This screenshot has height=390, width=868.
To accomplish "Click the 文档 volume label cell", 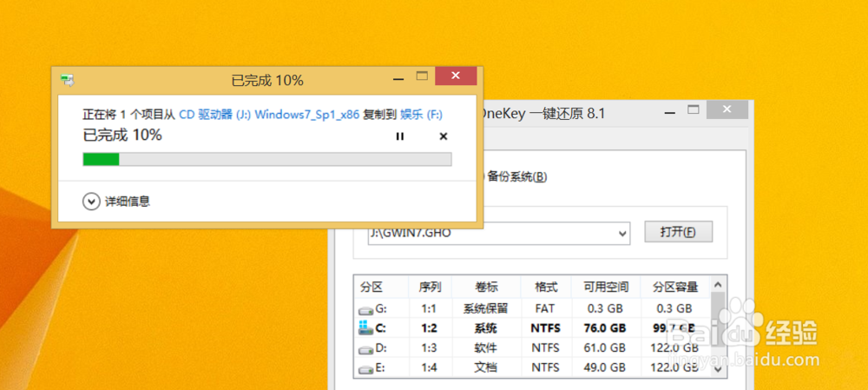I will [x=485, y=367].
